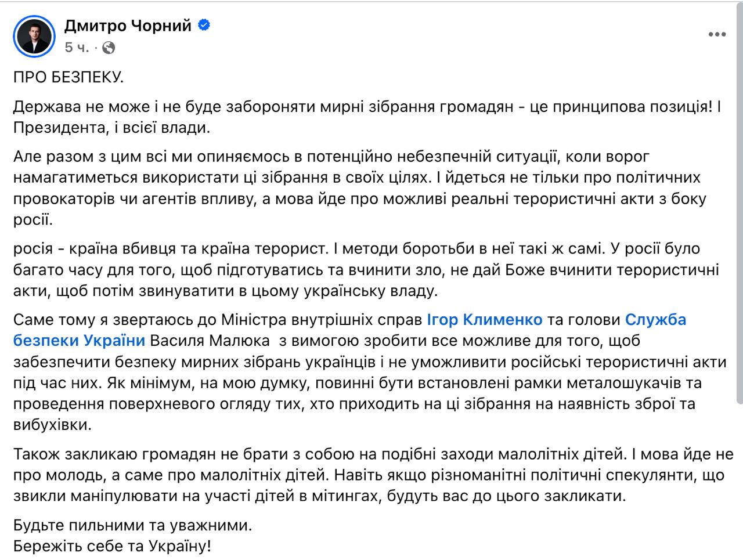Open the Ігор Клименко mention link
Viewport: 743px width, 560px height.
pos(484,319)
